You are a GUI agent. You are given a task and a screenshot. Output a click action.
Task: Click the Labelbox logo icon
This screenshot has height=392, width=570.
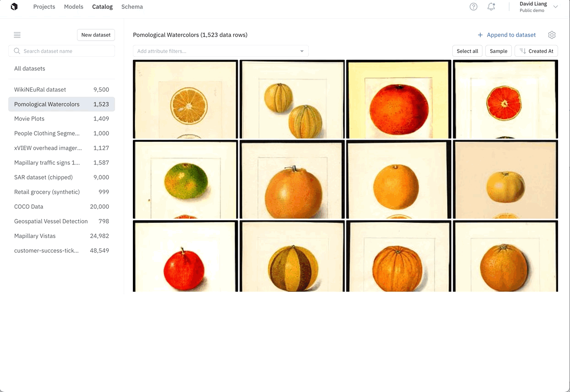(x=14, y=6)
